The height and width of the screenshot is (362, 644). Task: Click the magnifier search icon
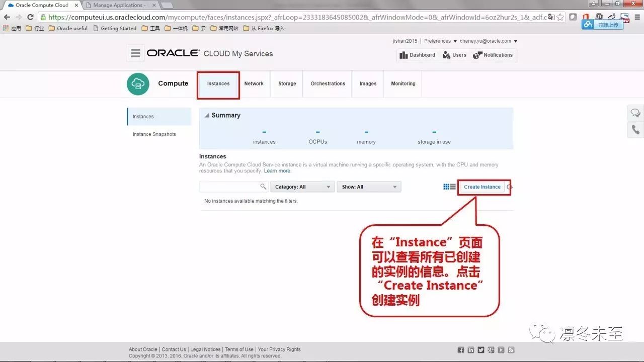point(263,187)
